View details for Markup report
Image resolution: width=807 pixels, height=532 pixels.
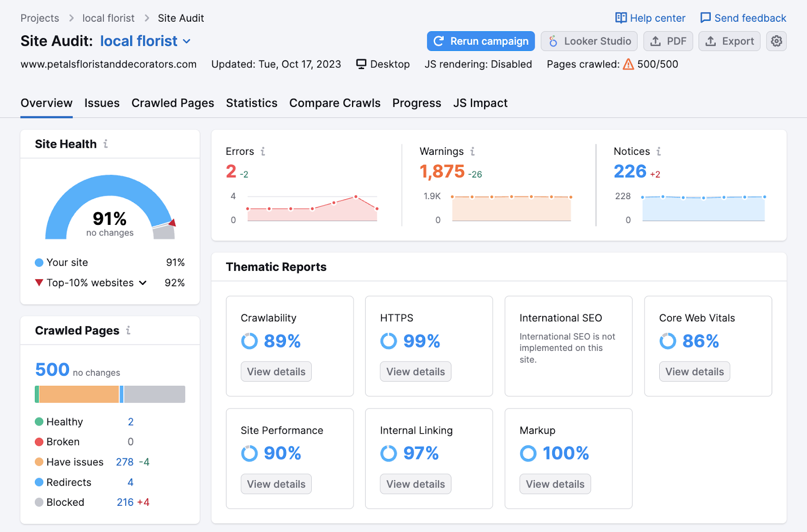(x=555, y=484)
